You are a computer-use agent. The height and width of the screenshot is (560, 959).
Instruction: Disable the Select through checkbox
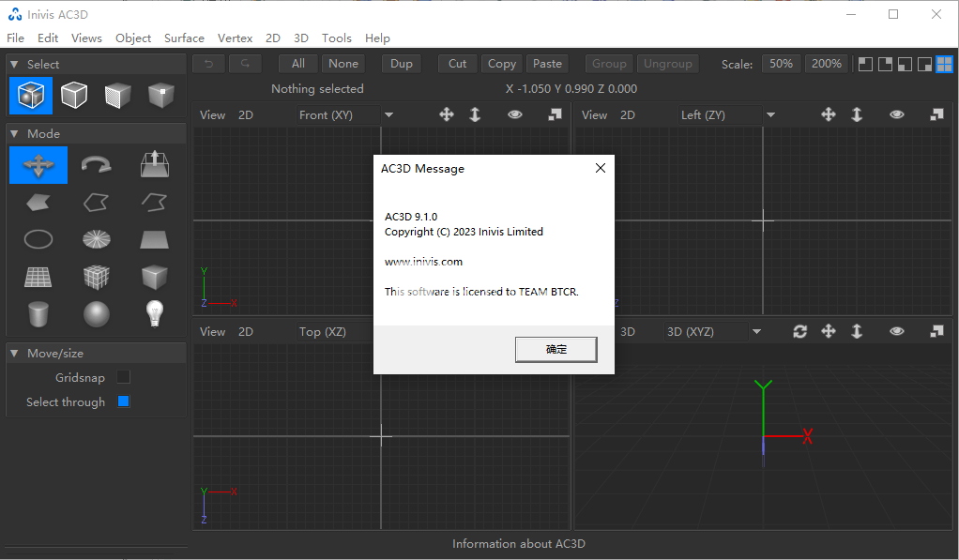point(124,401)
